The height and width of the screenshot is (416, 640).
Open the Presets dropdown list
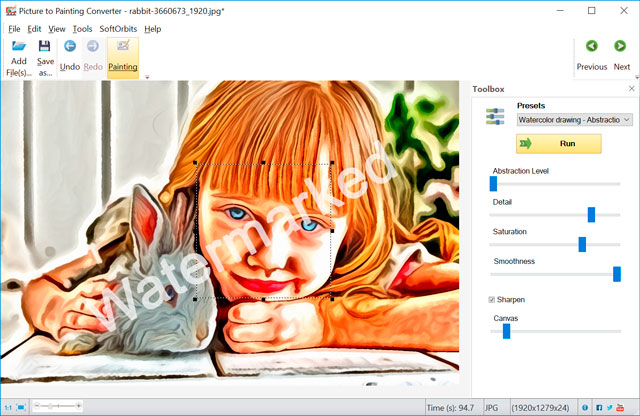[574, 119]
